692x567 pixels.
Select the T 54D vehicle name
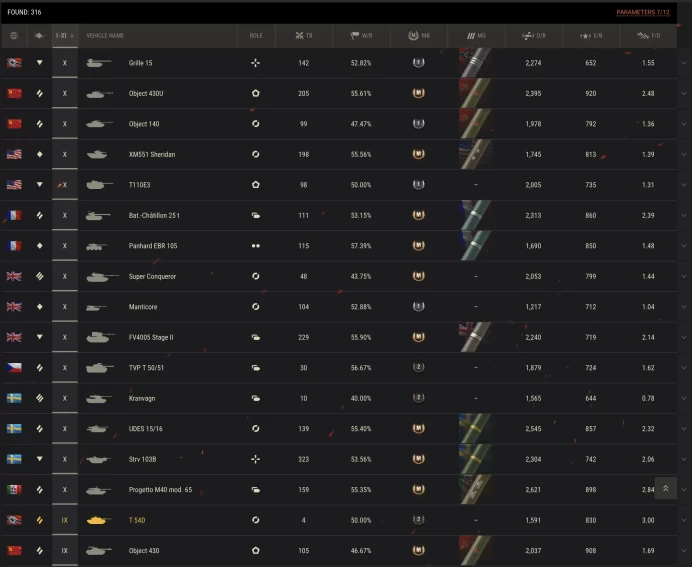click(x=137, y=520)
